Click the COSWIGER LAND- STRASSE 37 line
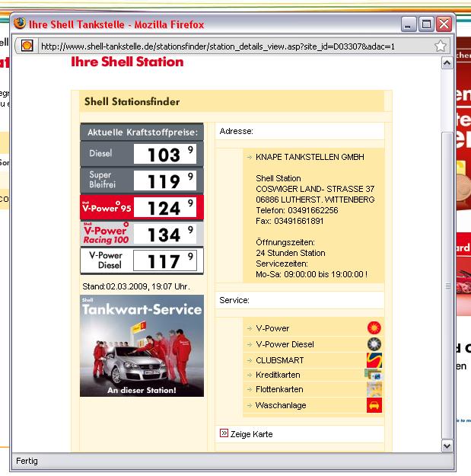The width and height of the screenshot is (471, 476). 315,189
